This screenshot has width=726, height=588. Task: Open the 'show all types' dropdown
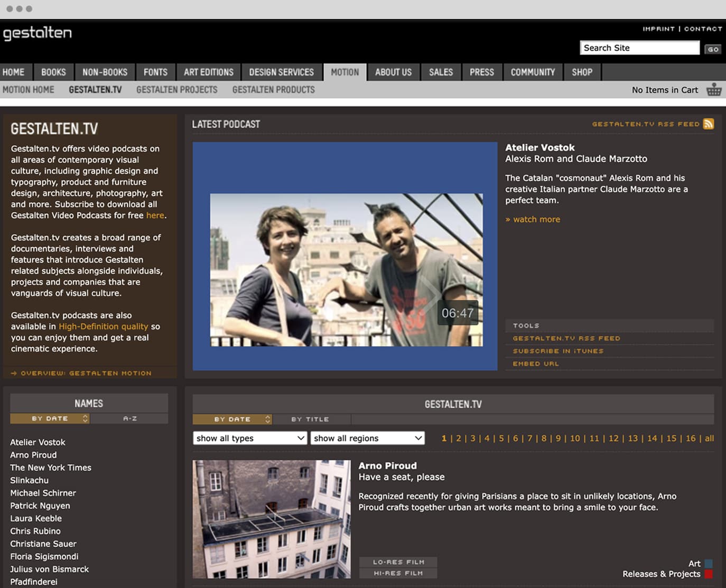tap(250, 438)
